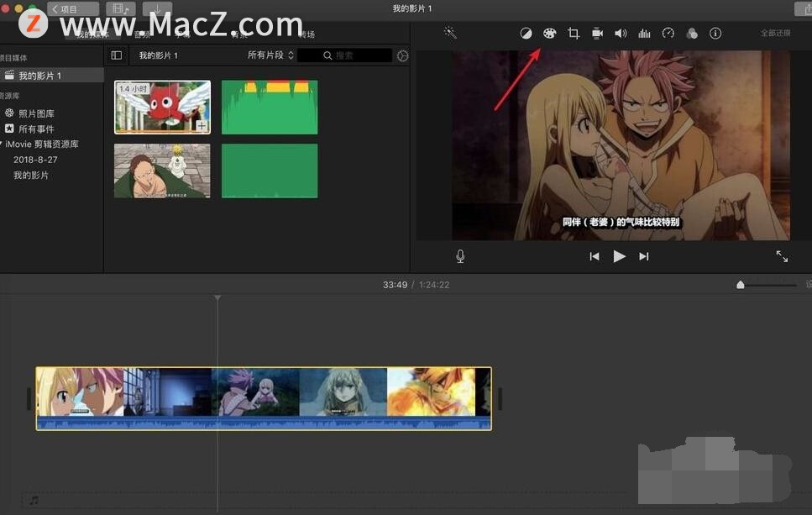Screen dimensions: 812x515
Task: Select the 2018-8-27 event
Action: [35, 160]
